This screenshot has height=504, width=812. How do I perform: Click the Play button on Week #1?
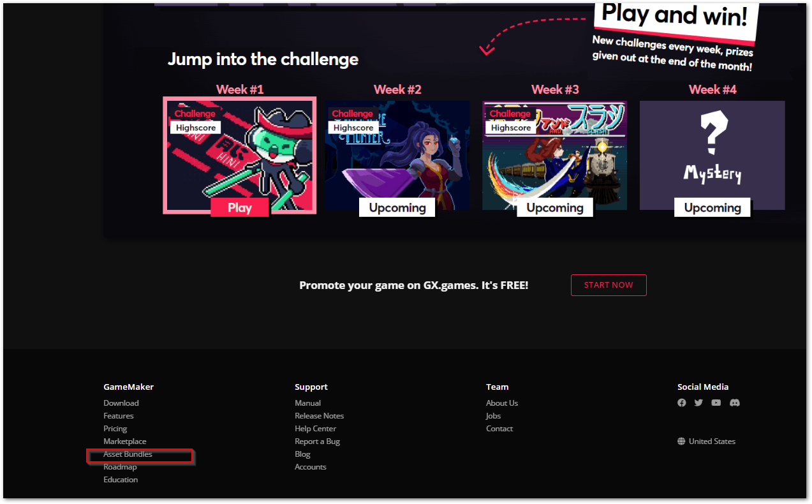[240, 207]
